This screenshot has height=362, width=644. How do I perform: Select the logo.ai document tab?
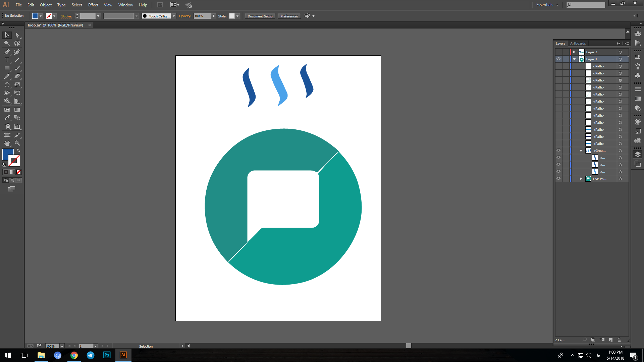[55, 25]
